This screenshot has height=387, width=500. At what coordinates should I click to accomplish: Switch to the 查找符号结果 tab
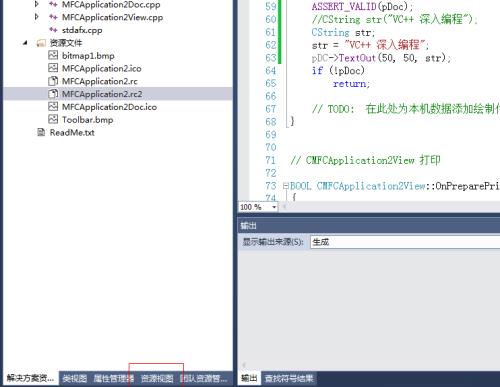289,378
